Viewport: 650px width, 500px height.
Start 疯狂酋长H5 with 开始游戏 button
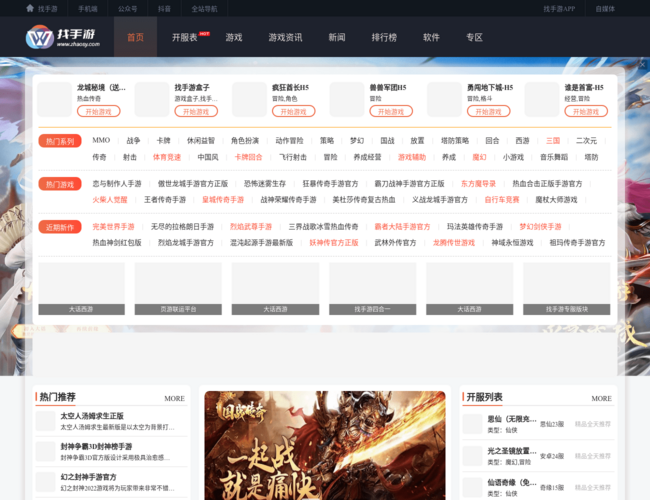coord(293,112)
